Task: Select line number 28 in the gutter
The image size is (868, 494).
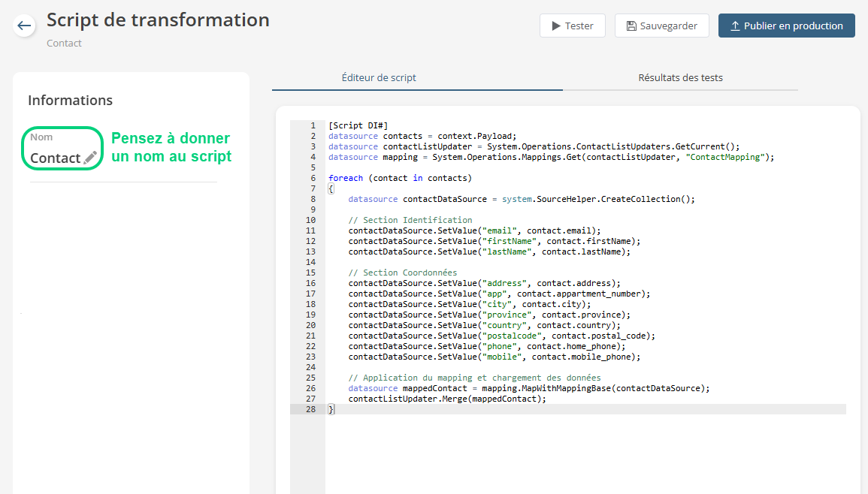Action: click(x=310, y=409)
